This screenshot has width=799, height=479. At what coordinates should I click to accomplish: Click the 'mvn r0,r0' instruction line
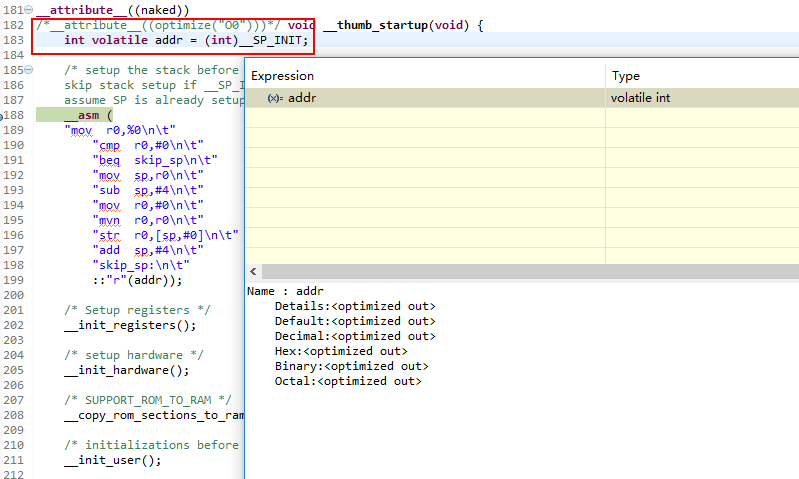pos(148,220)
